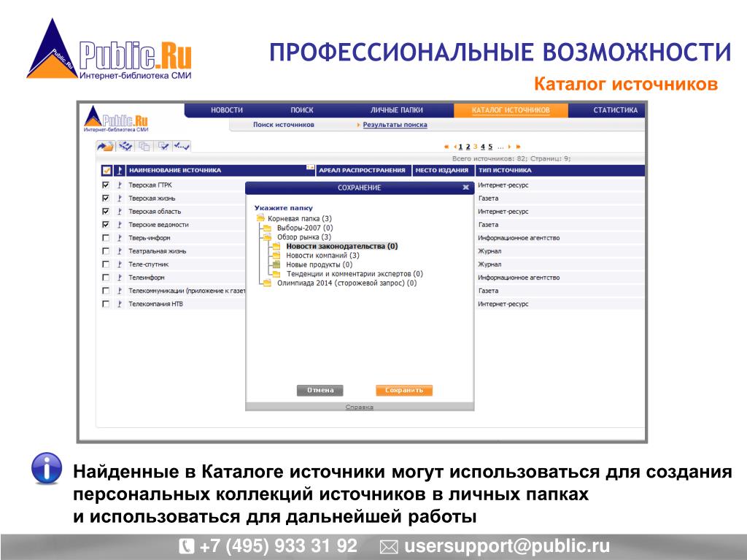Click the flag icon beside Тверская жизнь
747x560 pixels.
[119, 198]
